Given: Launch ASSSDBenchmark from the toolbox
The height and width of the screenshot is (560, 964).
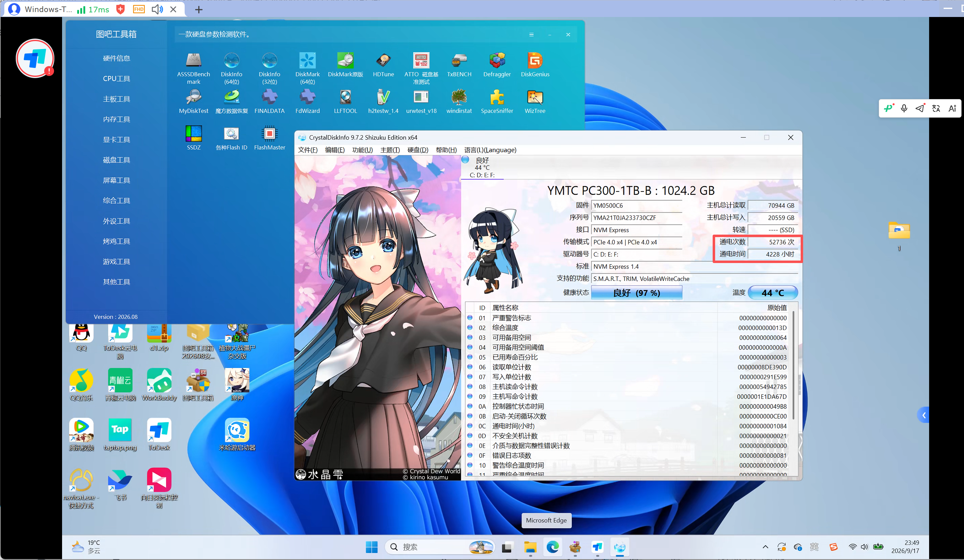Looking at the screenshot, I should pyautogui.click(x=194, y=68).
